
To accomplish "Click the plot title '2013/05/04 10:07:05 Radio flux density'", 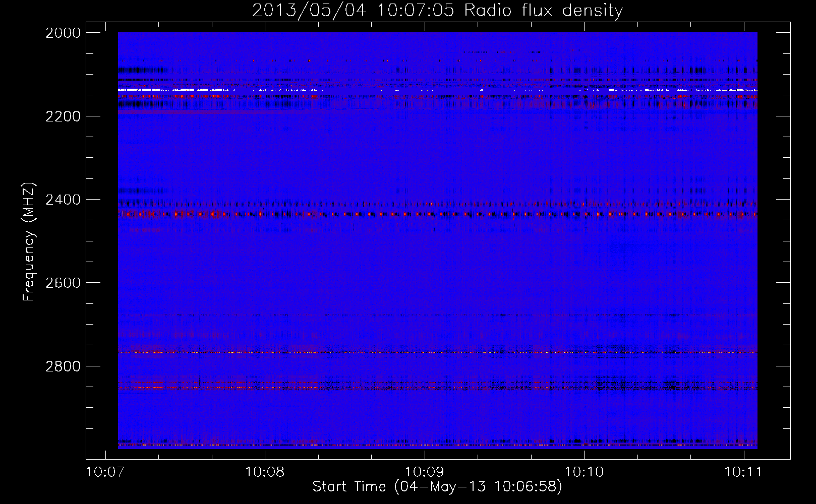I will 437,10.
